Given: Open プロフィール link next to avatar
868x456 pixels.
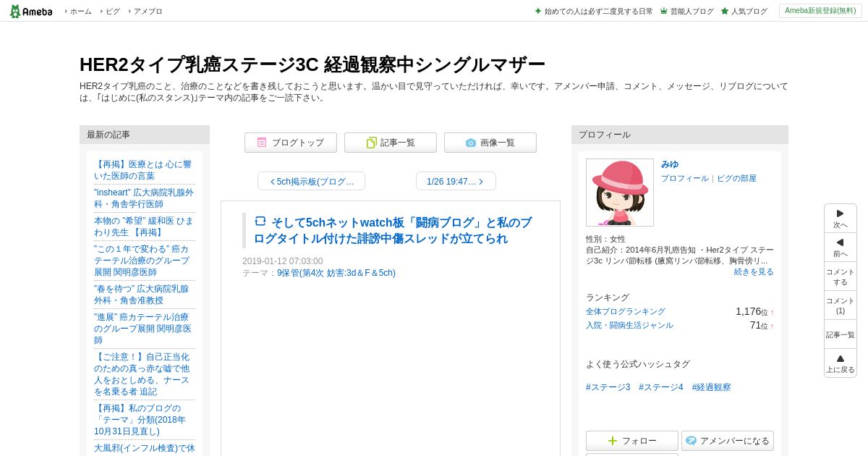Looking at the screenshot, I should (685, 178).
